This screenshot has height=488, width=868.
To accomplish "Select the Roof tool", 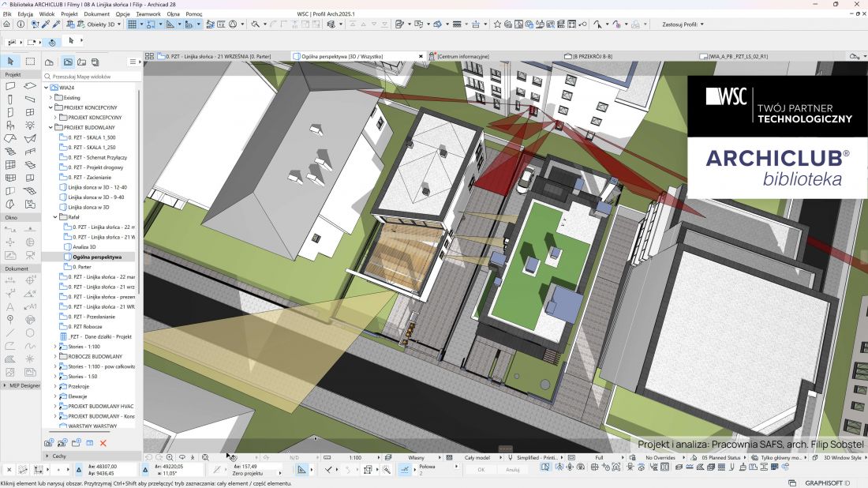I will [x=10, y=138].
